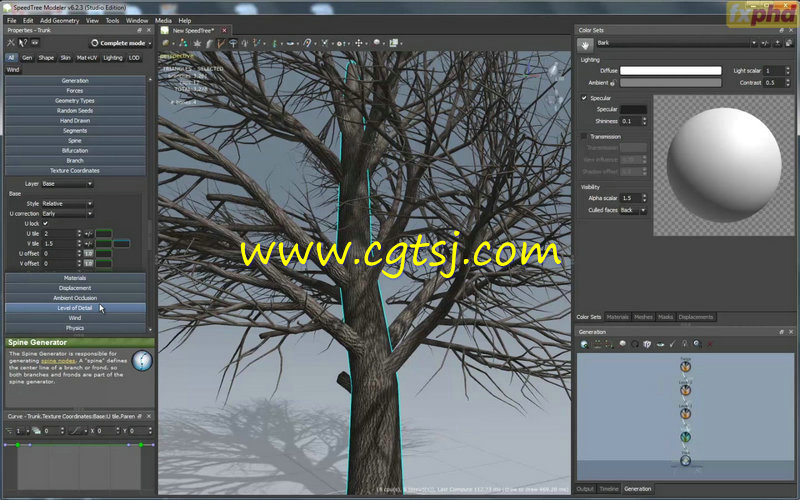Open the U correction Early dropdown

[x=67, y=214]
